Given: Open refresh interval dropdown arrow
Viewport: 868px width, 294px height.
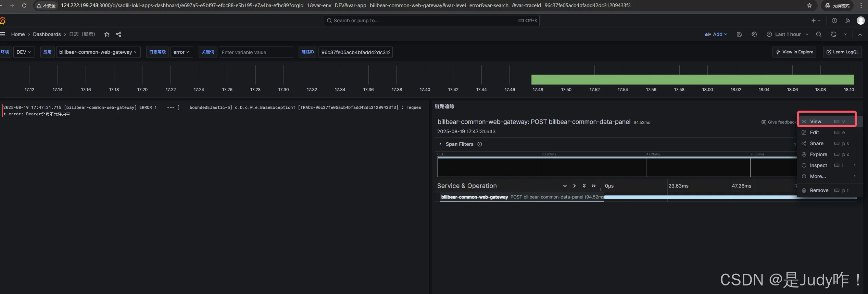Looking at the screenshot, I should [845, 34].
